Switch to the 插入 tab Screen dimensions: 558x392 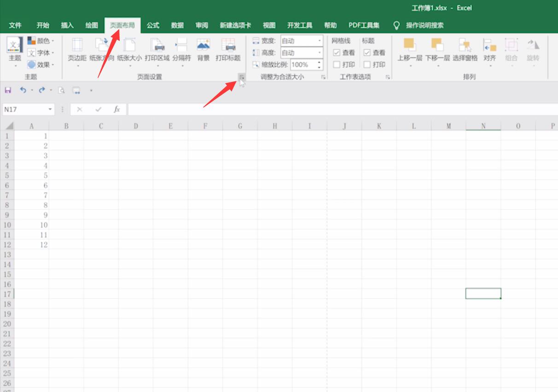[x=67, y=25]
